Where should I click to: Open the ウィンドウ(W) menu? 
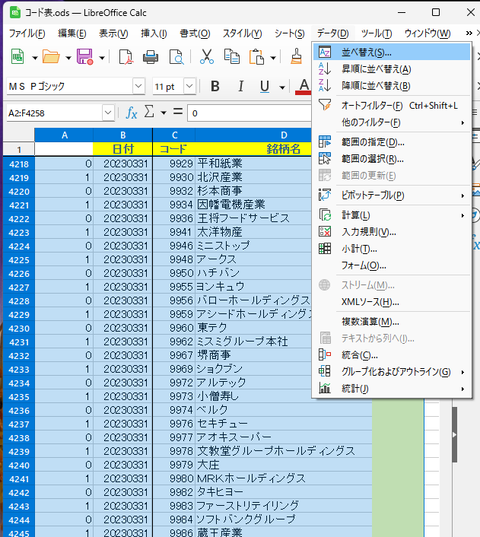427,33
